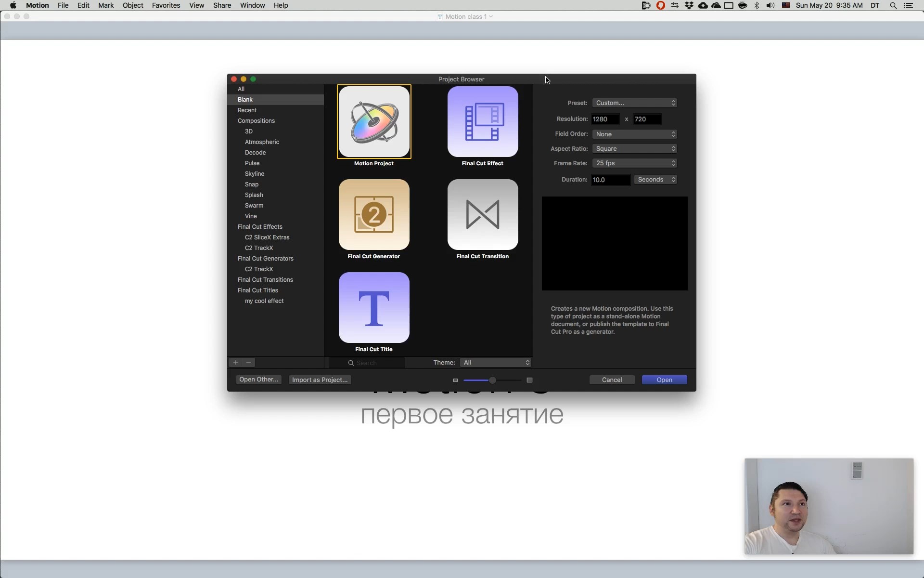Open the Preset dropdown

point(634,103)
